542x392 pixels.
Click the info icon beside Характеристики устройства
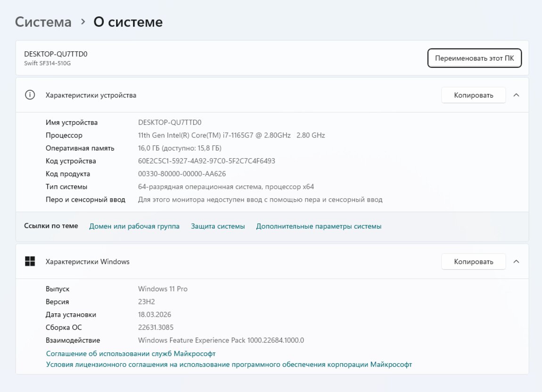30,95
